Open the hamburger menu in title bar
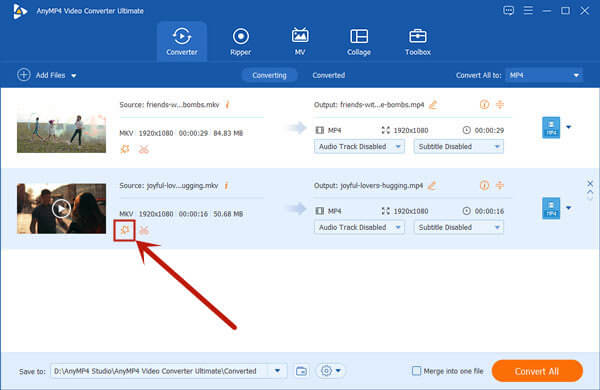 pyautogui.click(x=528, y=11)
